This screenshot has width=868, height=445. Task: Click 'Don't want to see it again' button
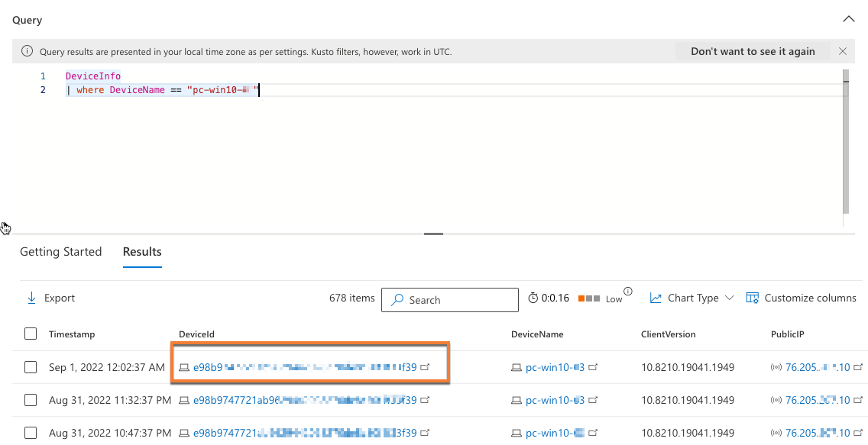pos(753,51)
